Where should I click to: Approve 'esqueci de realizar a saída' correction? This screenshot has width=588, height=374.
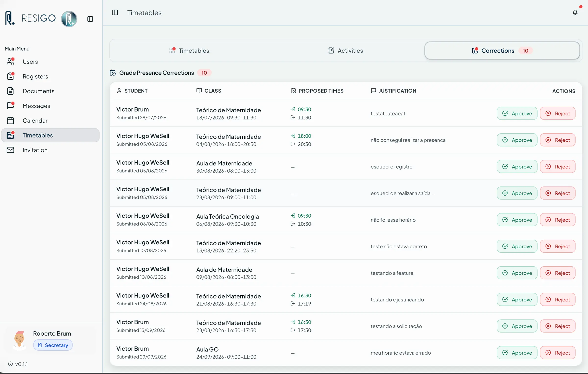[517, 193]
